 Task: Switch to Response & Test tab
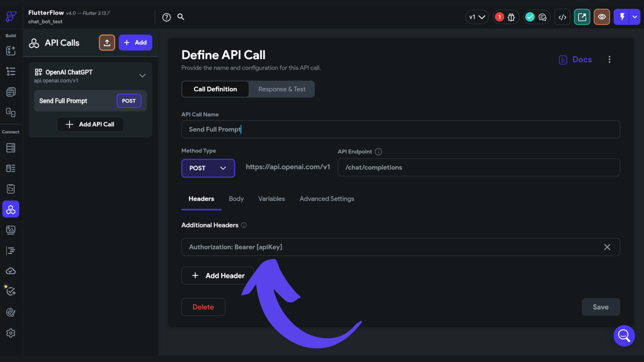pyautogui.click(x=282, y=89)
